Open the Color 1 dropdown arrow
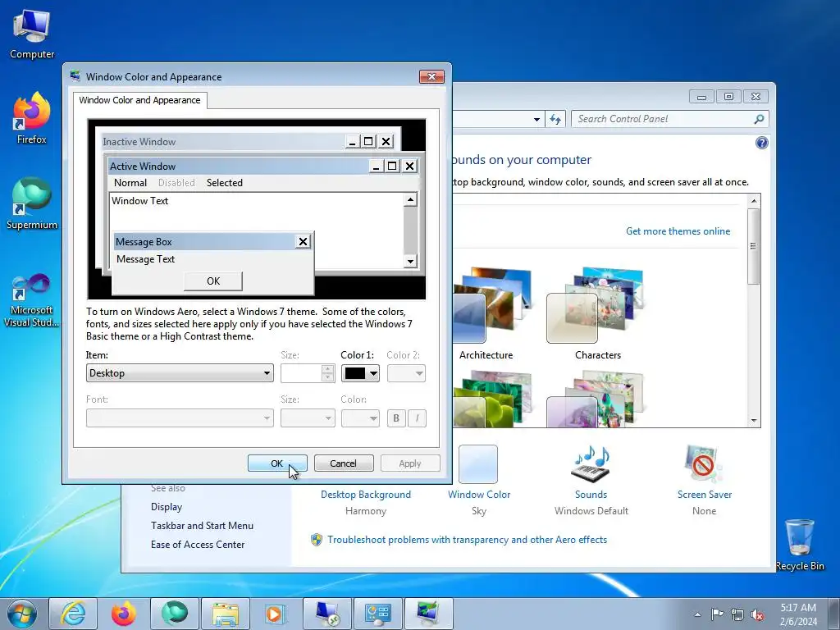 [373, 373]
